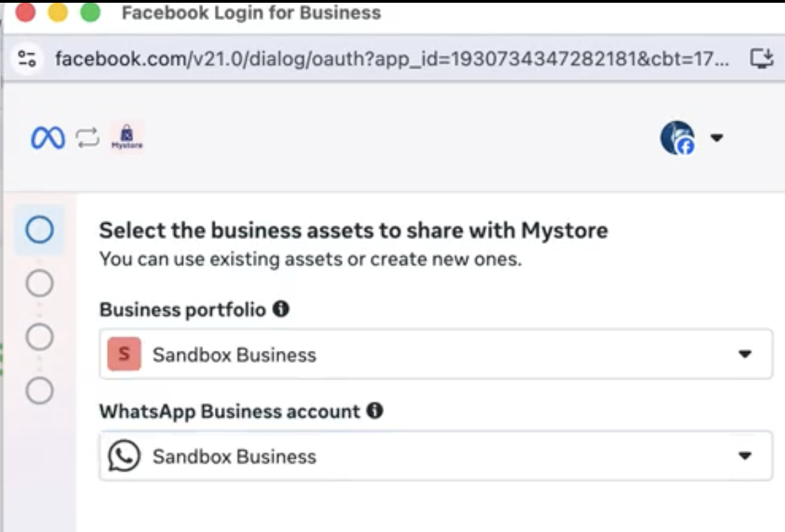Click the 'WhatsApp Business account' label
Screen dimensions: 785x532
pyautogui.click(x=229, y=411)
